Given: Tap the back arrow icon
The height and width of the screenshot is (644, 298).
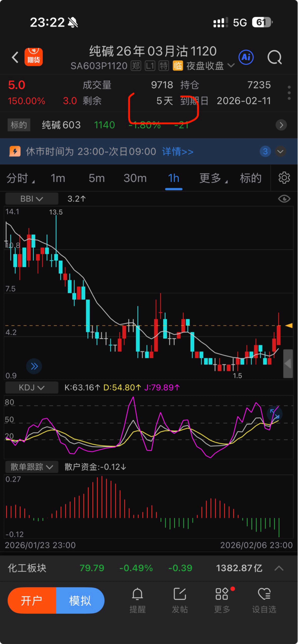Looking at the screenshot, I should click(x=15, y=57).
